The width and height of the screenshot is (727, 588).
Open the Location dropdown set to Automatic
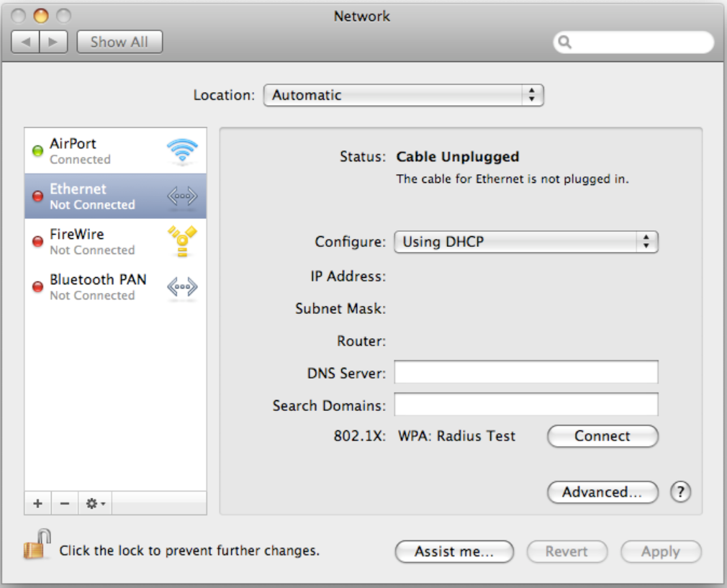coord(403,95)
